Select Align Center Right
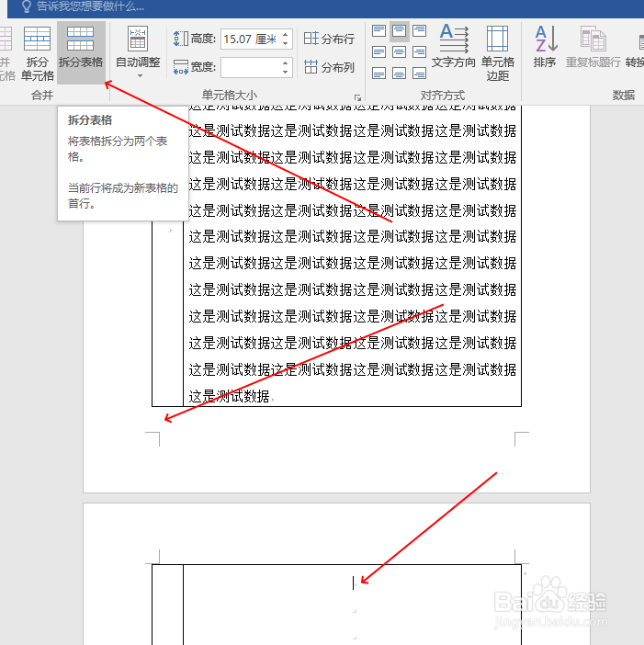 point(419,52)
